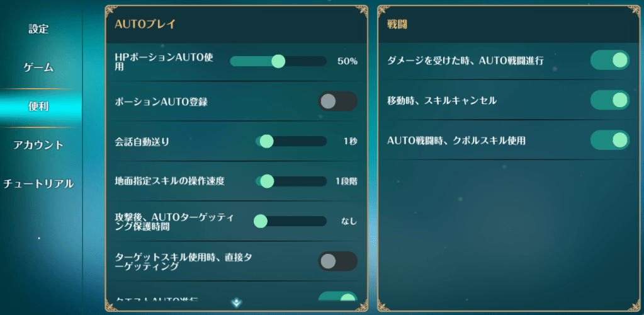Click the なし value label
The width and height of the screenshot is (644, 315).
349,221
